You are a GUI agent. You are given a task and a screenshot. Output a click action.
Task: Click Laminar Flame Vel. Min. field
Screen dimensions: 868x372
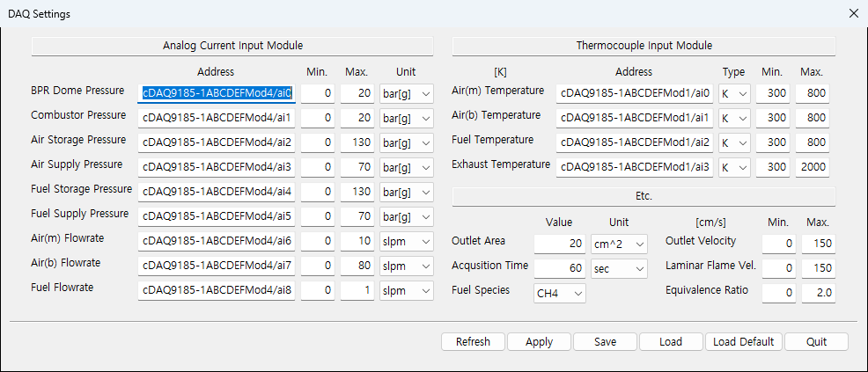779,268
